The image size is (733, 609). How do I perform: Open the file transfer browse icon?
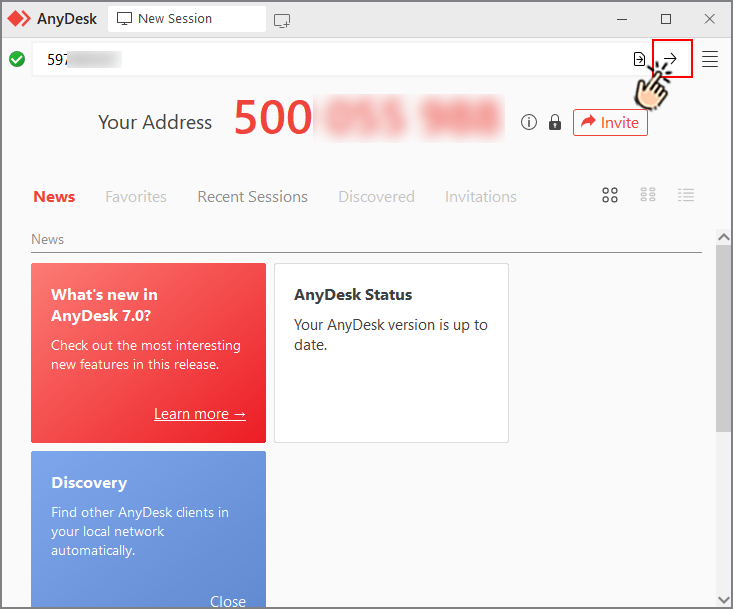click(639, 59)
